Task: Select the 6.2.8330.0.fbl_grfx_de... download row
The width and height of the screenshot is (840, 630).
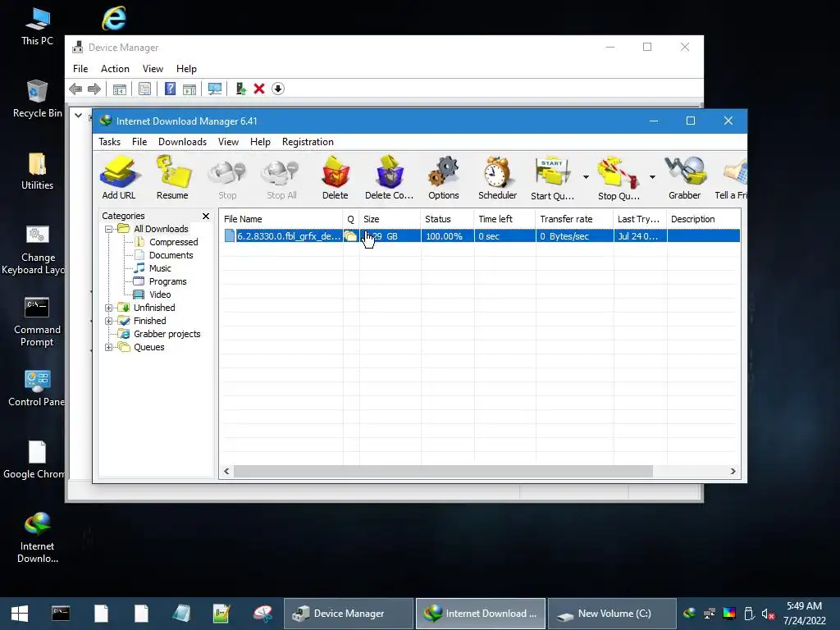Action: 481,236
